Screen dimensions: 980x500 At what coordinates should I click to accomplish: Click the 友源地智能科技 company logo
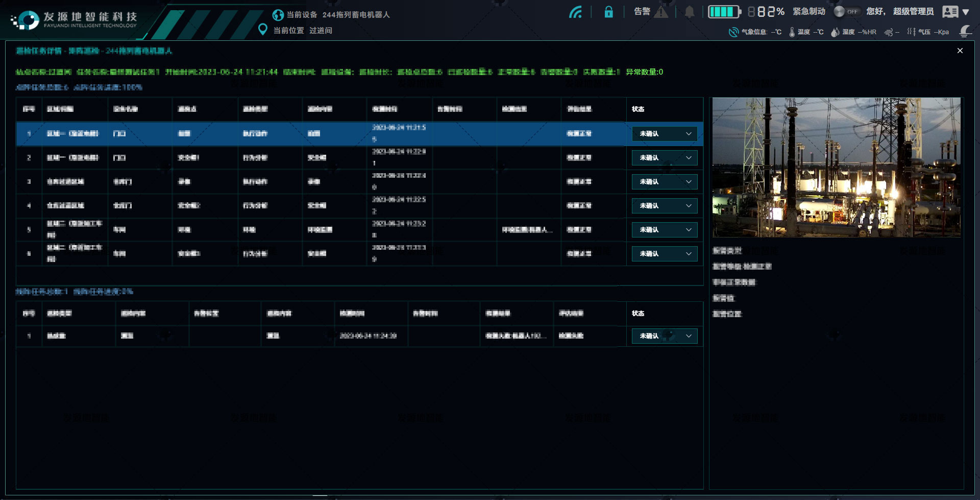pyautogui.click(x=74, y=20)
